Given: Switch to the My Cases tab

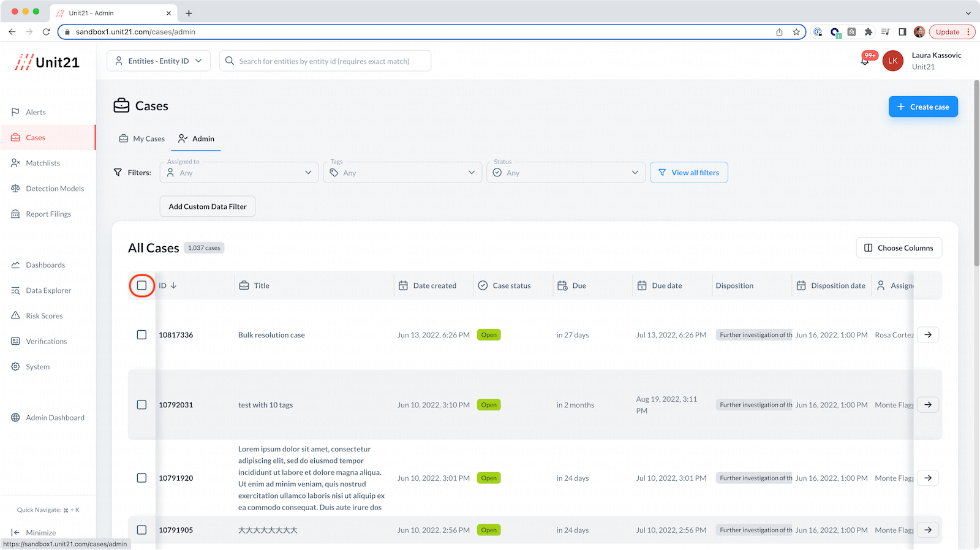Looking at the screenshot, I should tap(142, 138).
